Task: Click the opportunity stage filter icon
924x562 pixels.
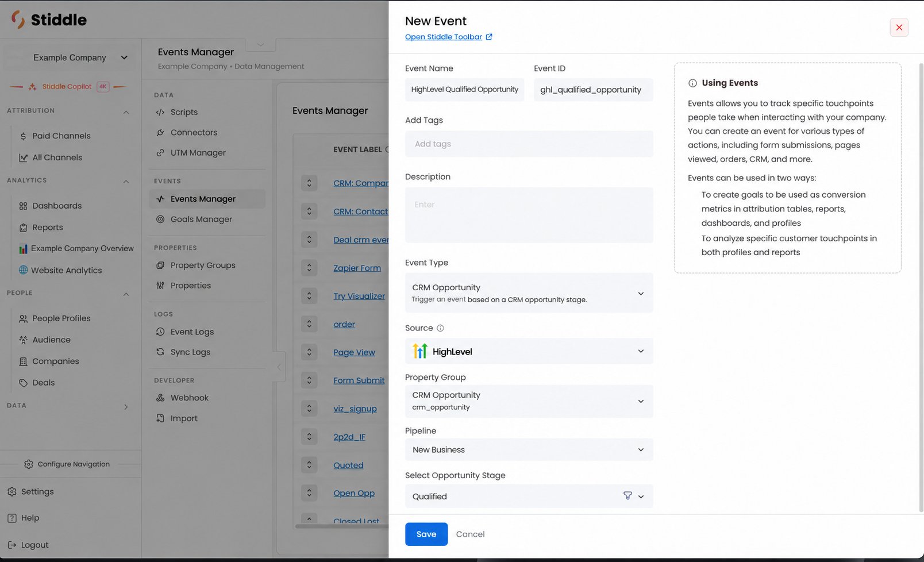Action: click(627, 496)
